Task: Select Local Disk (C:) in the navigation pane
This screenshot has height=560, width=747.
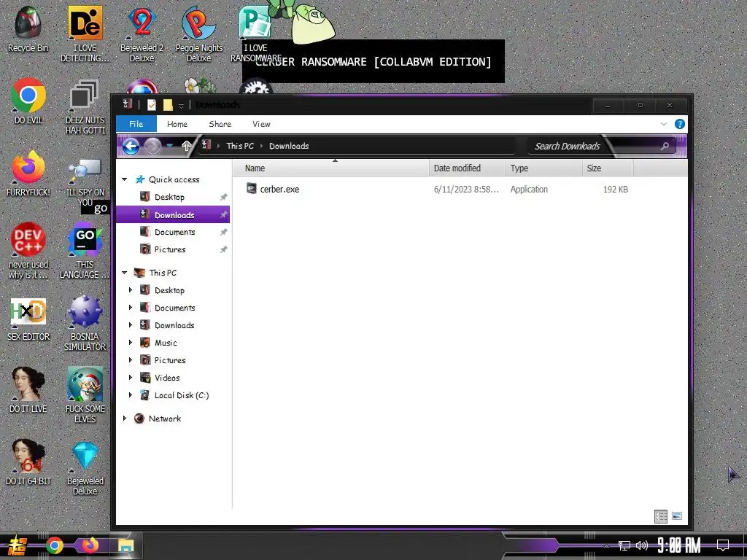Action: click(181, 395)
